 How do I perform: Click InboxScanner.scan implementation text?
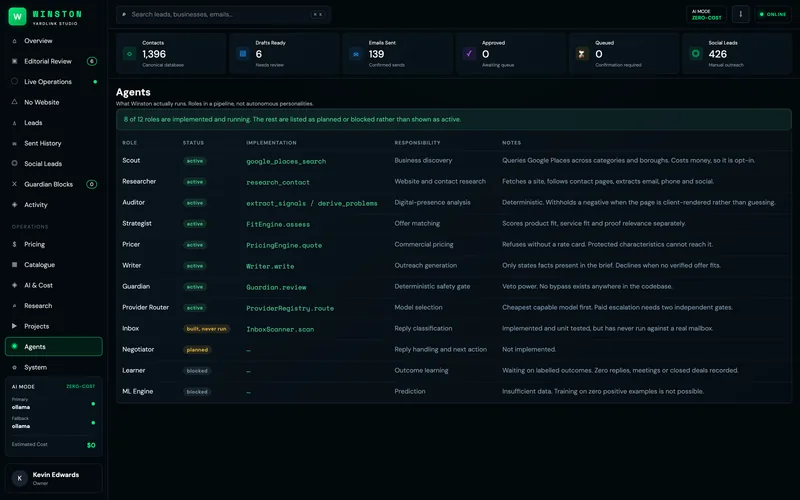click(x=280, y=329)
